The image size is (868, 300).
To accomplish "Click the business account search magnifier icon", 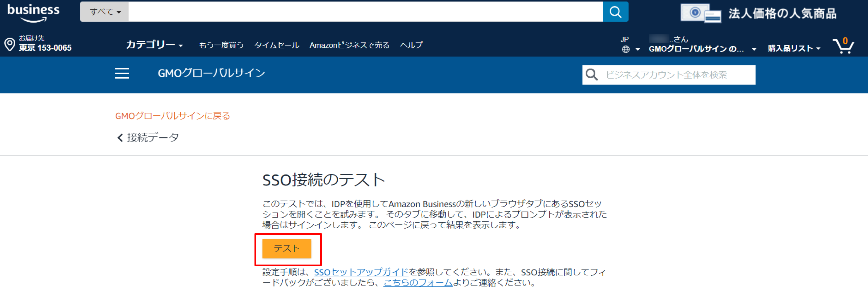I will [592, 74].
